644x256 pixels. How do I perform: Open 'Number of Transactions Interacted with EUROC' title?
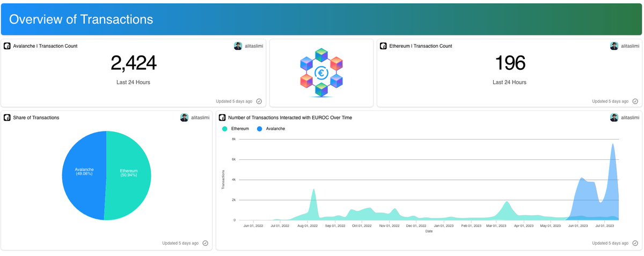pos(290,118)
